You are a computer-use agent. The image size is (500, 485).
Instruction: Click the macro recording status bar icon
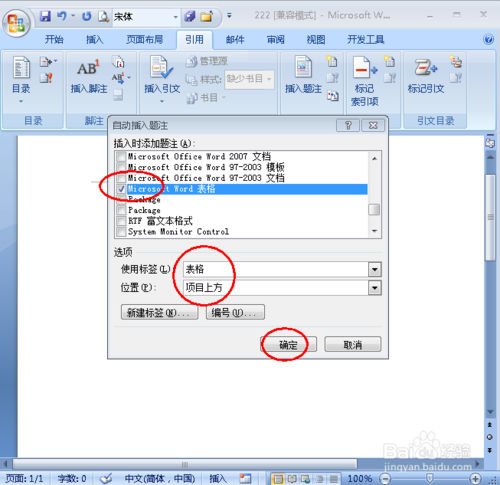click(245, 478)
